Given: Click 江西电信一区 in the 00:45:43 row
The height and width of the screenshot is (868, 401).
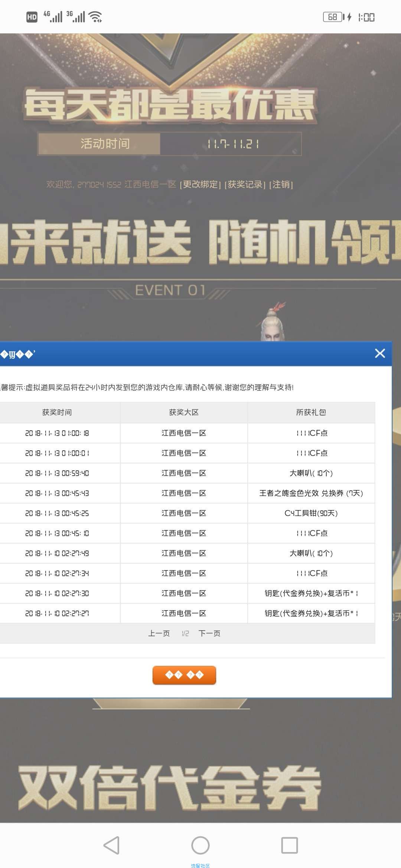Looking at the screenshot, I should [x=184, y=493].
